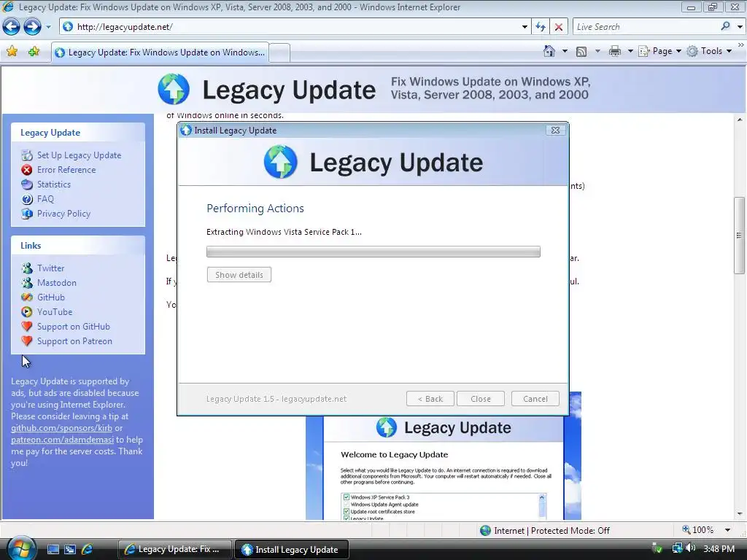Switch to Install Legacy Update taskbar button
The image size is (747, 560).
click(x=292, y=549)
